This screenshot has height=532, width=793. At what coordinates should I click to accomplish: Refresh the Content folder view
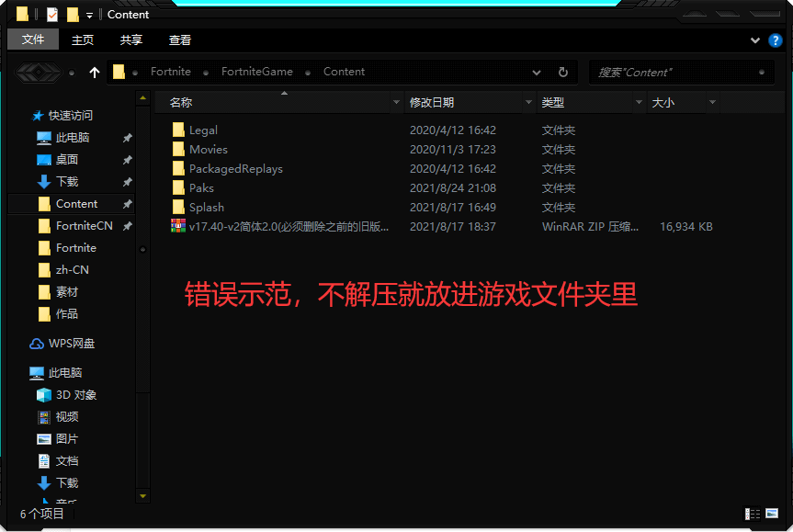(563, 73)
